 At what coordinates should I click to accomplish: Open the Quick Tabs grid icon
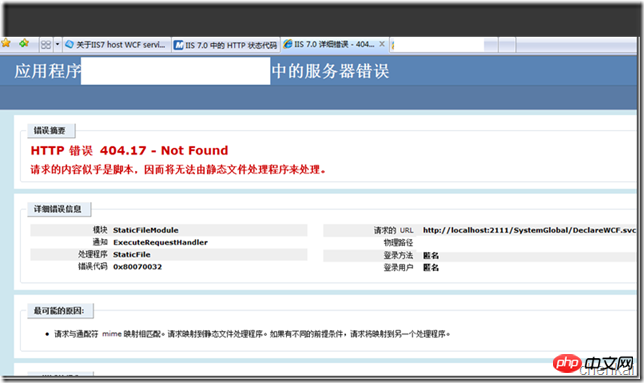pos(46,44)
